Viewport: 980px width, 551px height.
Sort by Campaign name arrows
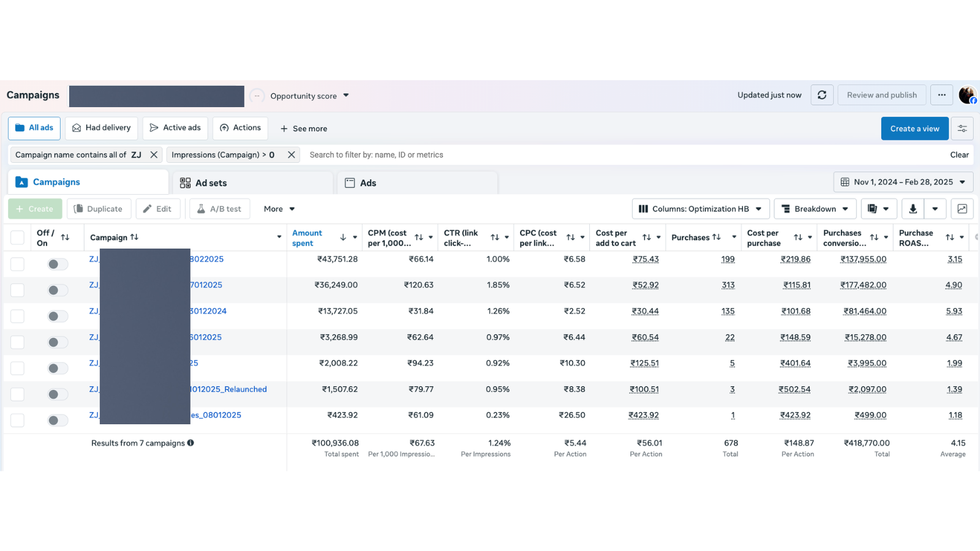coord(134,237)
